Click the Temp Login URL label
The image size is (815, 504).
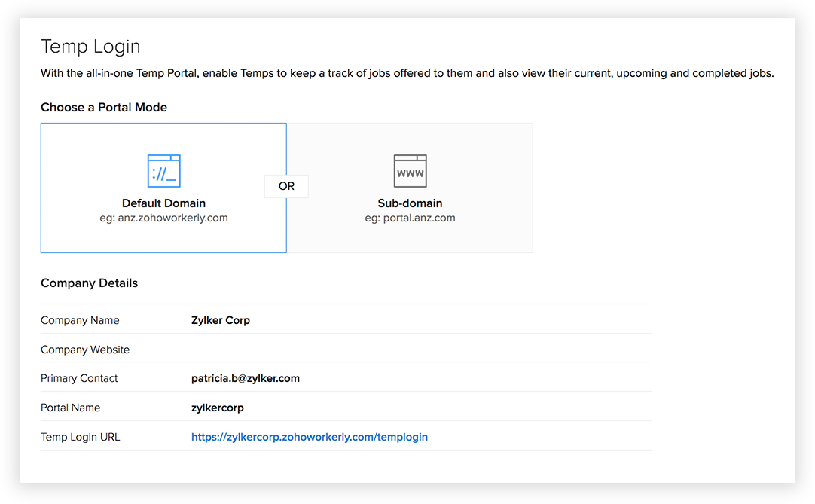coord(81,437)
